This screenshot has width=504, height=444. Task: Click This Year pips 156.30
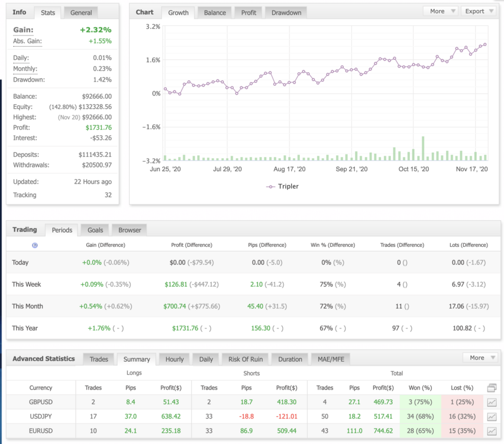pyautogui.click(x=261, y=328)
